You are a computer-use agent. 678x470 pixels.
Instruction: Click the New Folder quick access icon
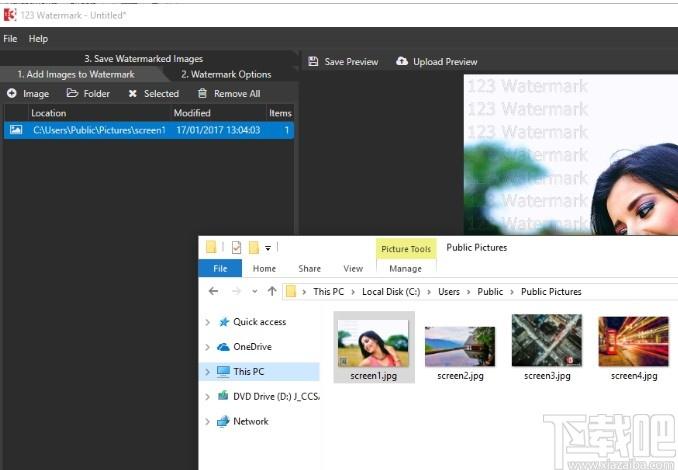(x=254, y=247)
